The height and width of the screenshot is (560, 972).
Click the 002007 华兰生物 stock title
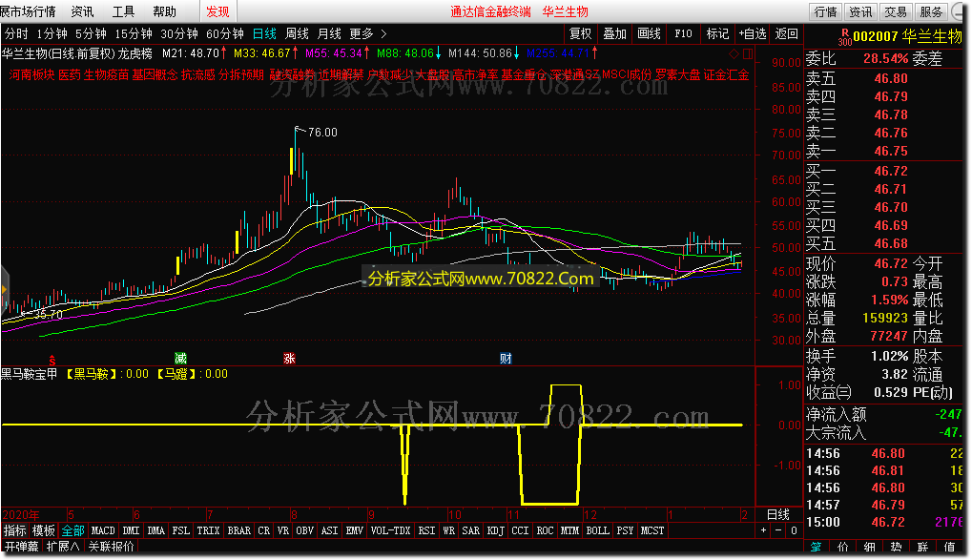coord(907,36)
